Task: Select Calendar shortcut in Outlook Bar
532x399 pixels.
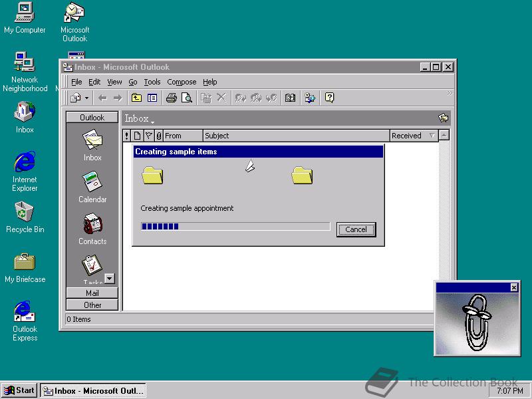Action: point(92,188)
